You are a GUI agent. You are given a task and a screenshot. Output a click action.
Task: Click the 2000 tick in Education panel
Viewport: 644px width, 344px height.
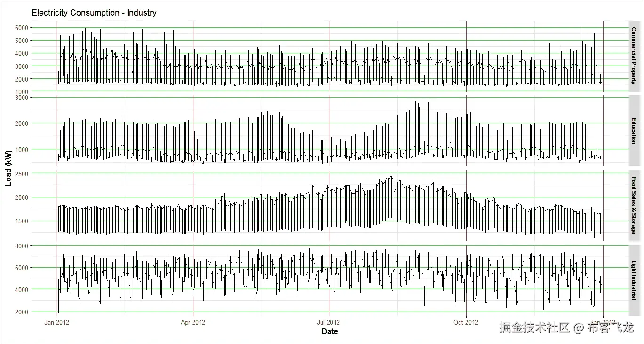pos(22,123)
